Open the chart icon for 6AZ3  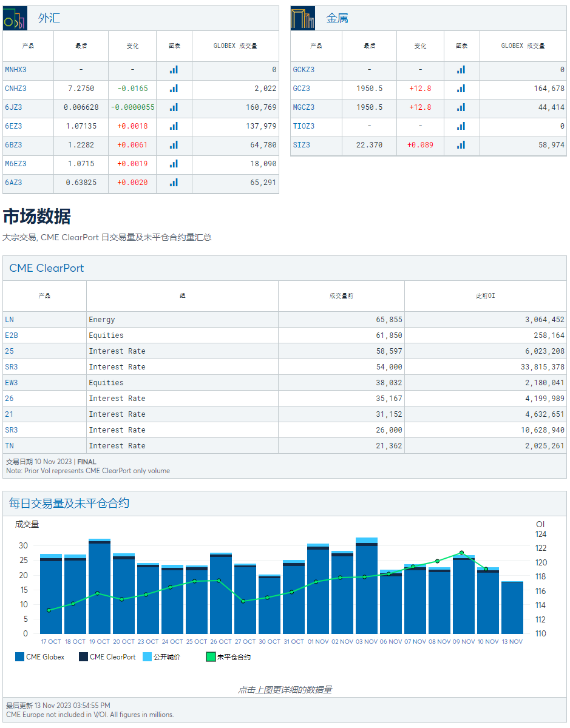[174, 183]
